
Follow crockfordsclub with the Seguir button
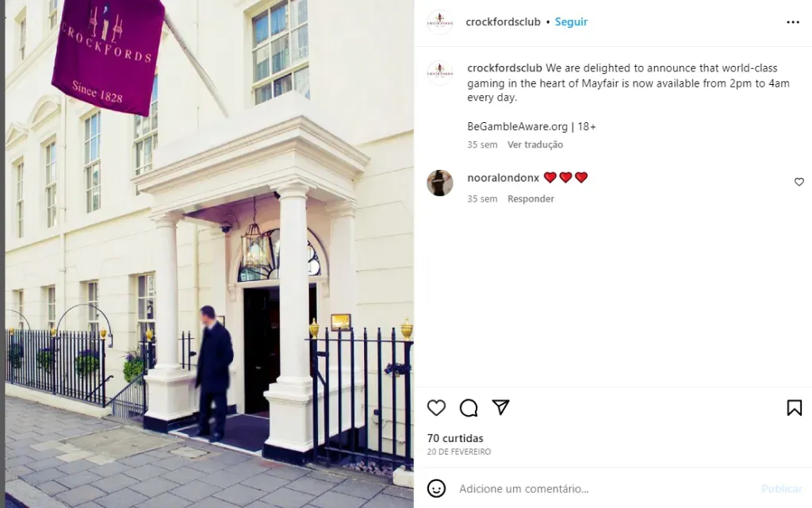pyautogui.click(x=571, y=21)
